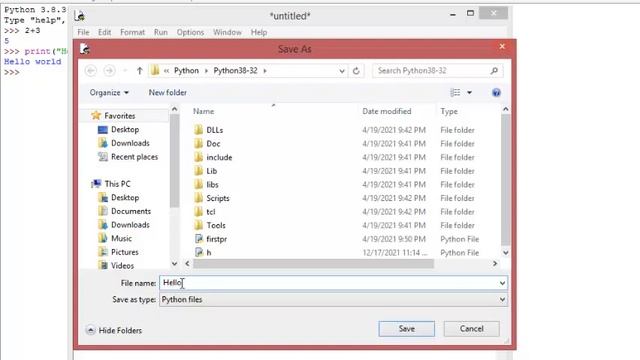Click the horizontal scrollbar in file list
Viewport: 640px width, 360px height.
pyautogui.click(x=313, y=264)
